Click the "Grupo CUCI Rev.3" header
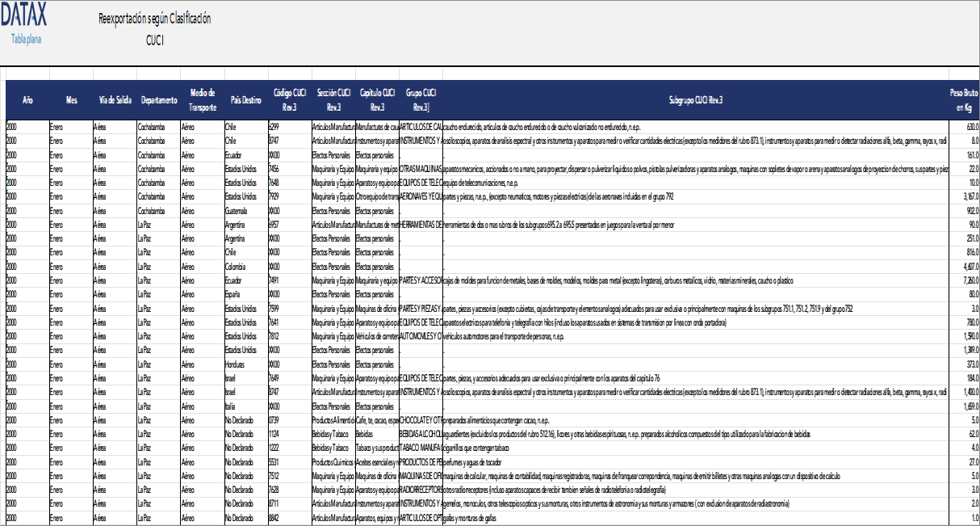980x526 pixels. click(421, 99)
